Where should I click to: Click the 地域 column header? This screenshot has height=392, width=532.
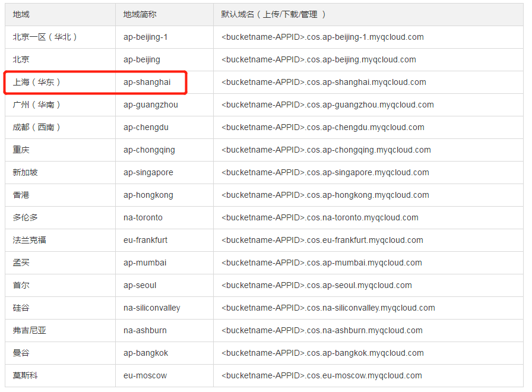tap(21, 14)
